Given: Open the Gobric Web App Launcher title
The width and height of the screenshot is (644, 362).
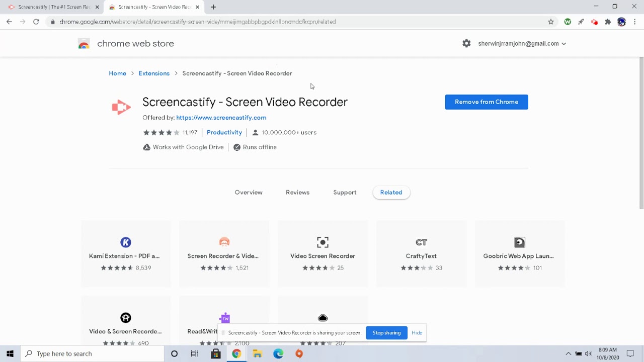Looking at the screenshot, I should (x=519, y=256).
